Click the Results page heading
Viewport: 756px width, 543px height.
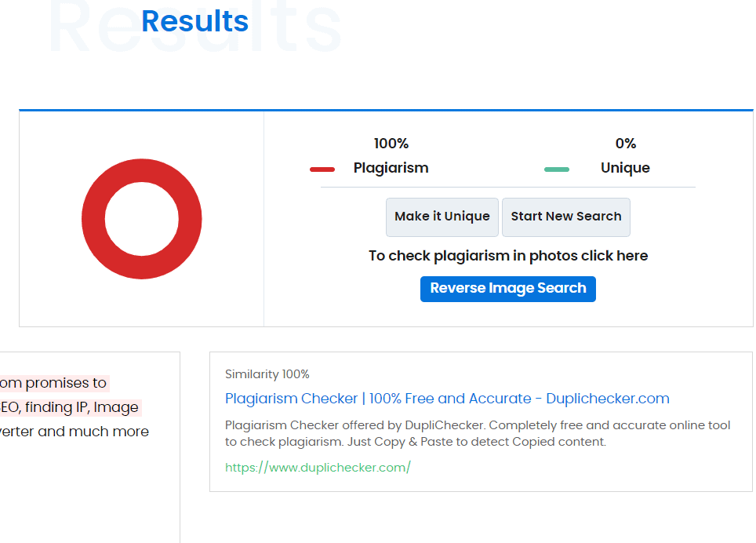pyautogui.click(x=194, y=21)
